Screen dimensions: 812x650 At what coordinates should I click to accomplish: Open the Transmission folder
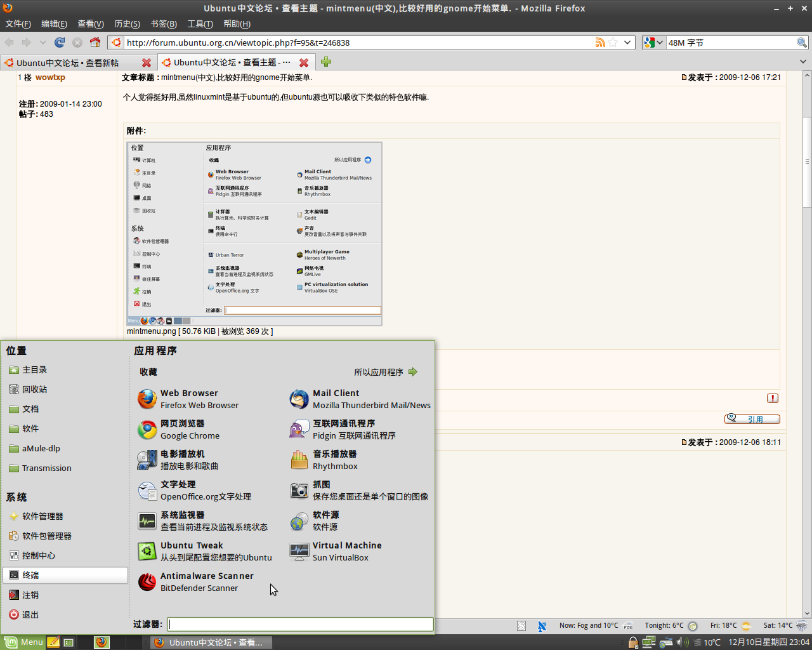tap(65, 468)
